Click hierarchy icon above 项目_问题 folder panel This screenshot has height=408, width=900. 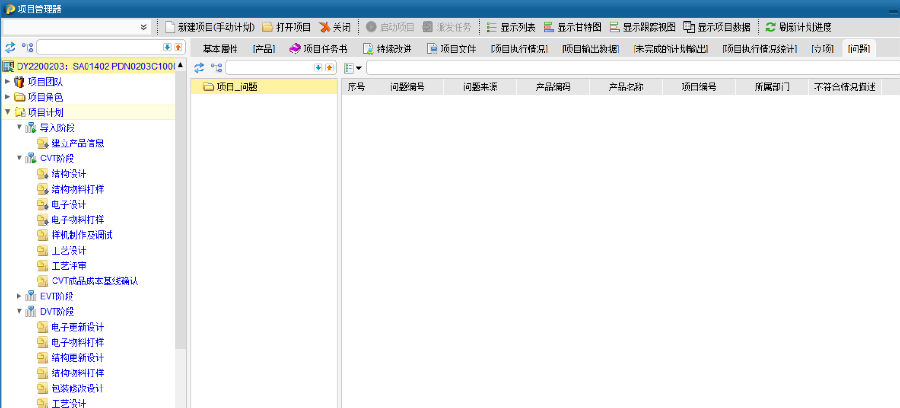tap(216, 68)
